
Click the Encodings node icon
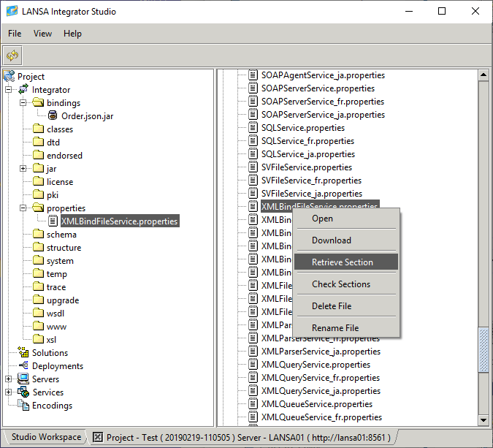[23, 405]
